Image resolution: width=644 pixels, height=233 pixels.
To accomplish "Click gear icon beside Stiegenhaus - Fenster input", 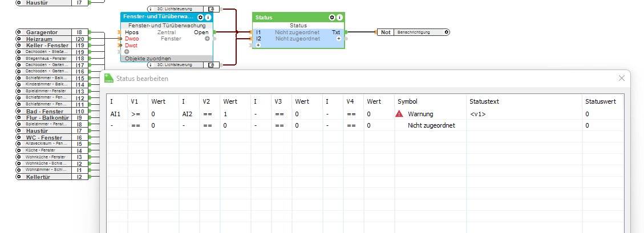I will (x=18, y=58).
